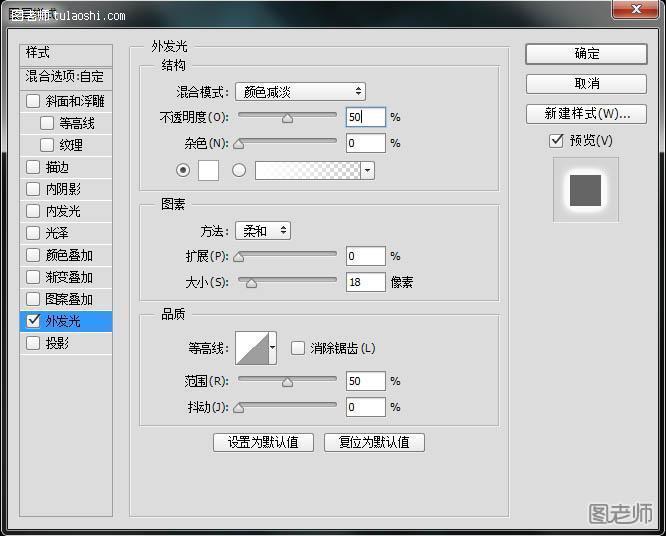Screen dimensions: 666x536
Task: Click the gradient preview bar
Action: (x=308, y=171)
